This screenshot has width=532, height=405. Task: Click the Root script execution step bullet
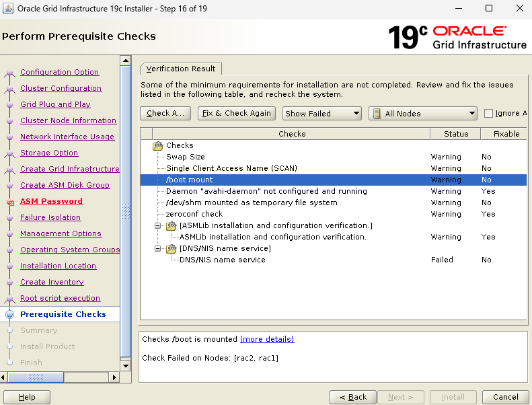pos(10,299)
